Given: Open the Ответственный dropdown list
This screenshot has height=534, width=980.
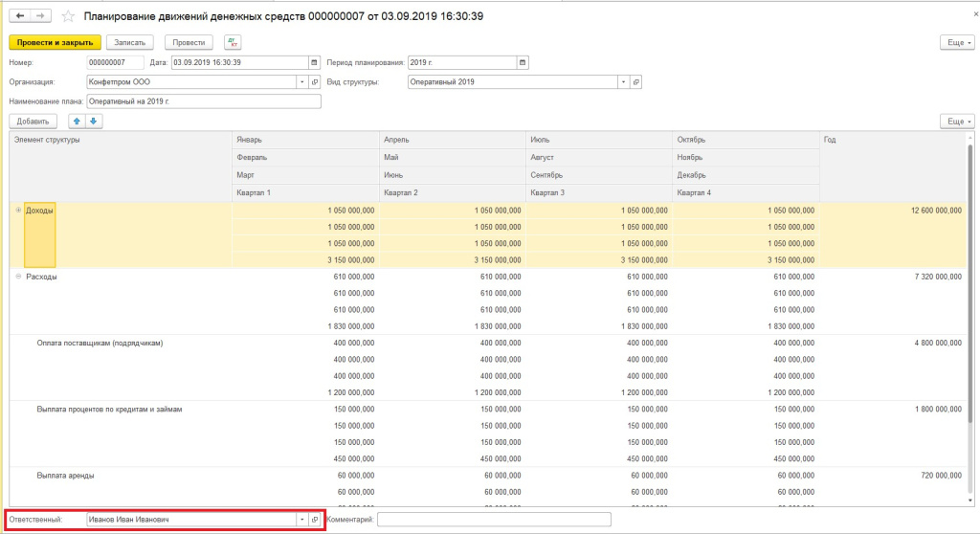Looking at the screenshot, I should pyautogui.click(x=301, y=520).
